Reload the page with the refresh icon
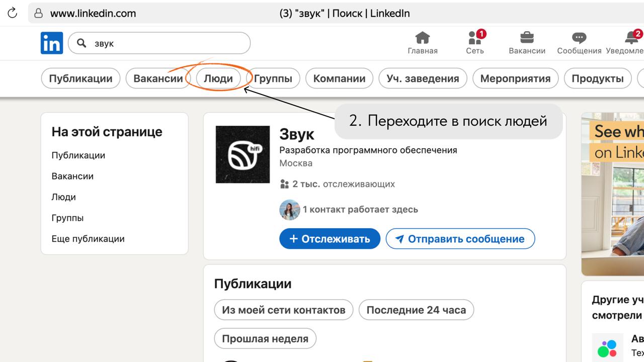This screenshot has height=362, width=644. point(13,14)
